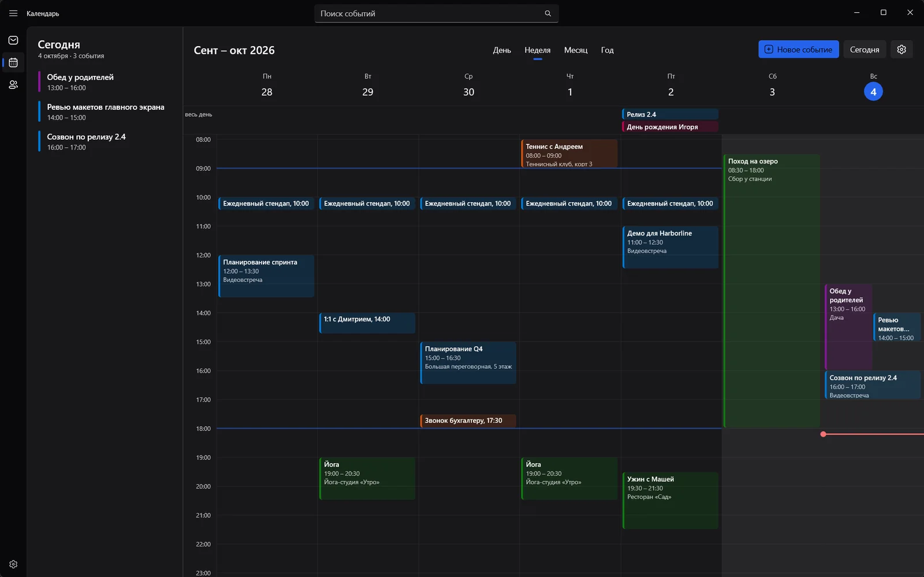Open the hamburger navigation menu
Image resolution: width=924 pixels, height=577 pixels.
pyautogui.click(x=13, y=13)
